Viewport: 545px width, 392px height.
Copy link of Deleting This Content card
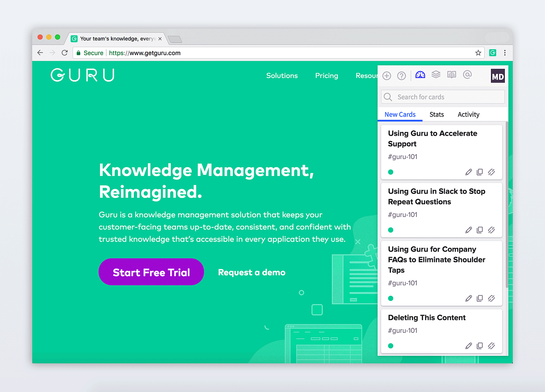pyautogui.click(x=492, y=346)
